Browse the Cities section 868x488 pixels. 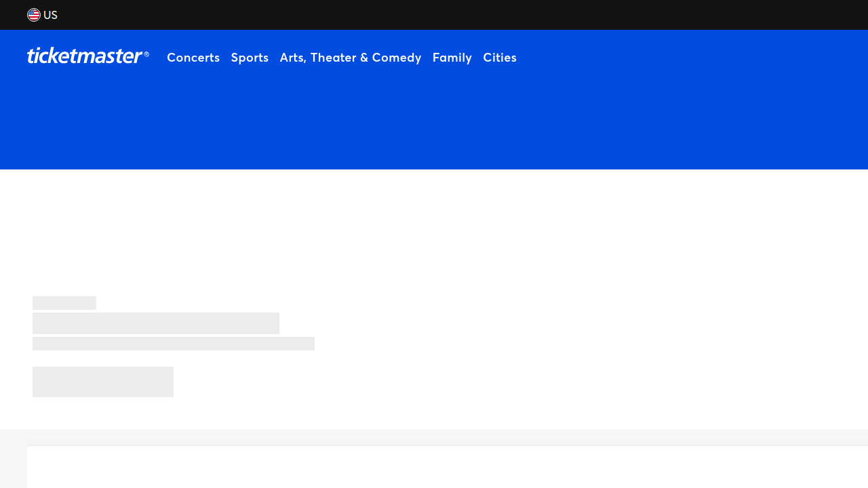pos(500,58)
